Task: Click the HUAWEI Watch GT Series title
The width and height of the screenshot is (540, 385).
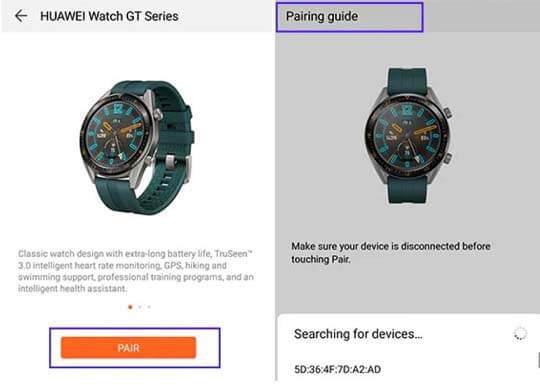Action: [x=109, y=16]
